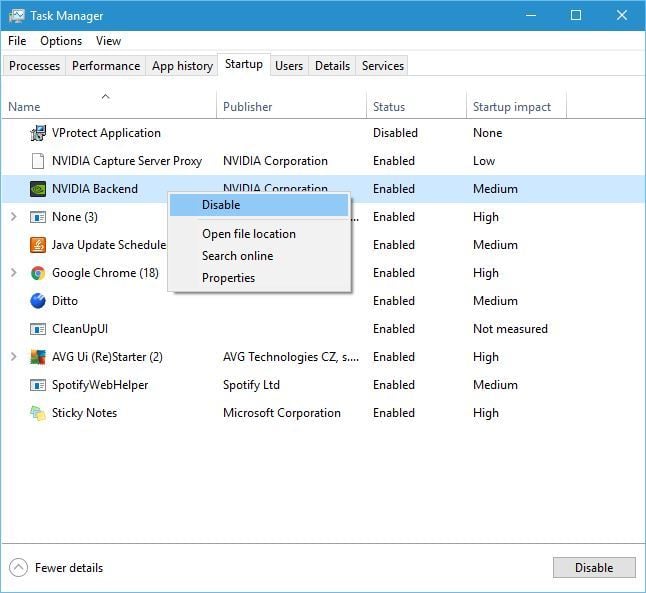
Task: Click the AVG Ui (Re)Starter icon
Action: pyautogui.click(x=38, y=357)
